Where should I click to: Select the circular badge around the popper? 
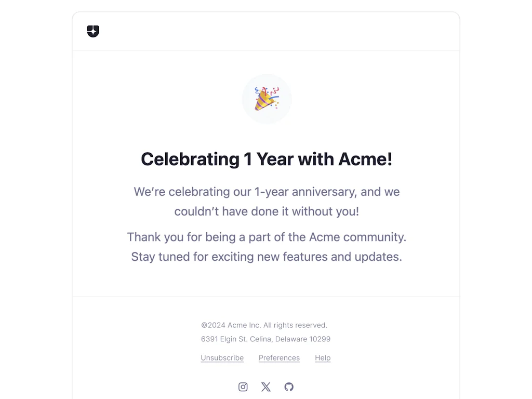(267, 99)
